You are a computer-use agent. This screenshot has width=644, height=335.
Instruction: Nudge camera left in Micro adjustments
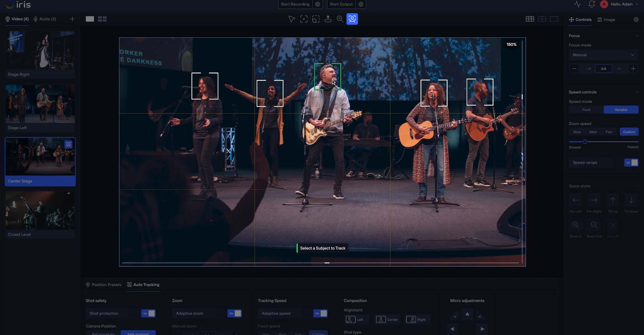452,329
